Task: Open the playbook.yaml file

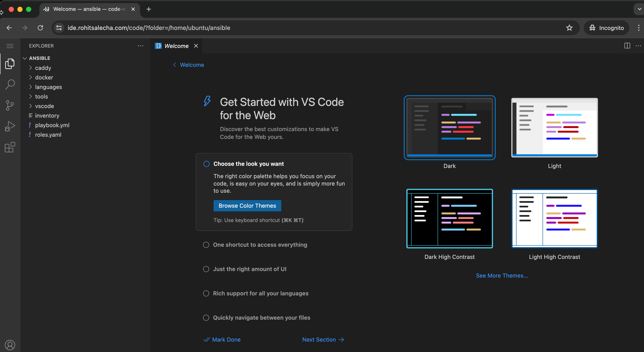Action: tap(52, 125)
